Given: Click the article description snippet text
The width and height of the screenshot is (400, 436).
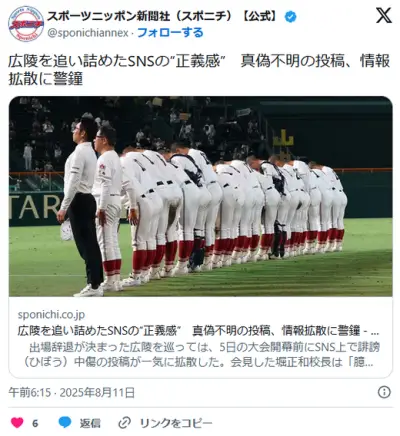Looking at the screenshot, I should point(200,354).
